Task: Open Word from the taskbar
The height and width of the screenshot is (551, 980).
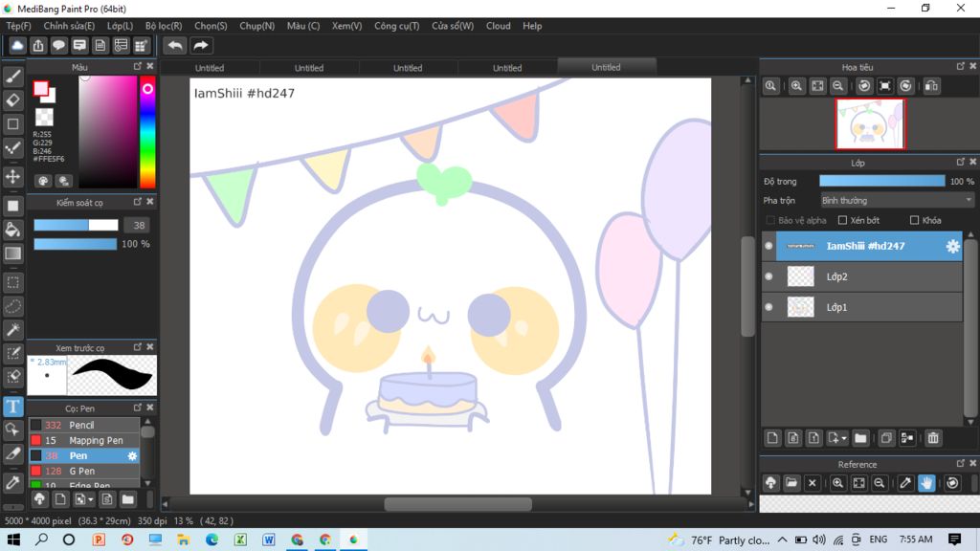Action: pyautogui.click(x=269, y=540)
